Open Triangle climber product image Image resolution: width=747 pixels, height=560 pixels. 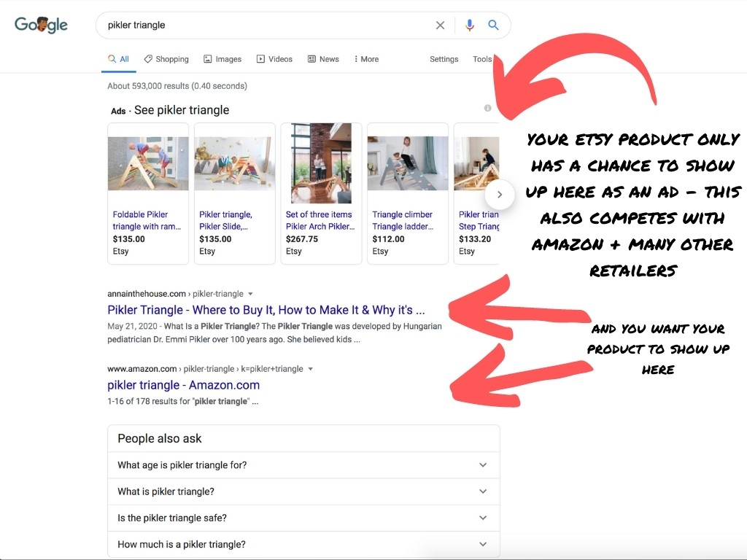tap(408, 163)
